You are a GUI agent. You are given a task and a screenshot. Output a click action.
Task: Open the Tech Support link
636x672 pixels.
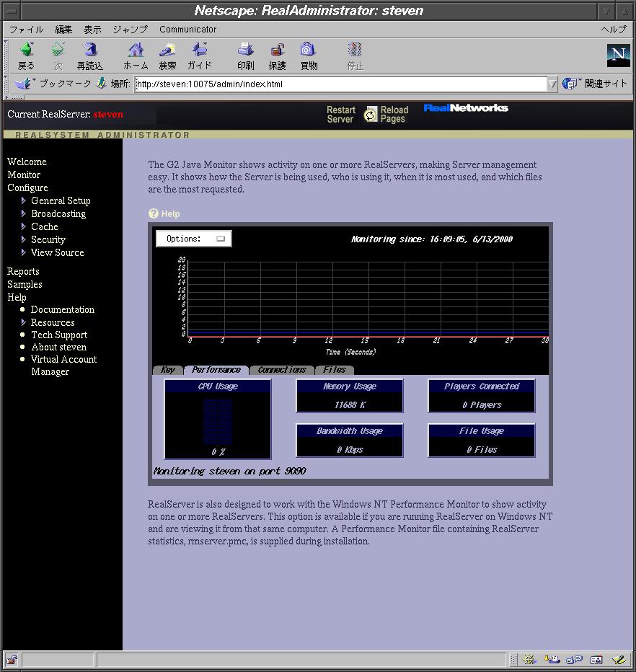pos(59,335)
